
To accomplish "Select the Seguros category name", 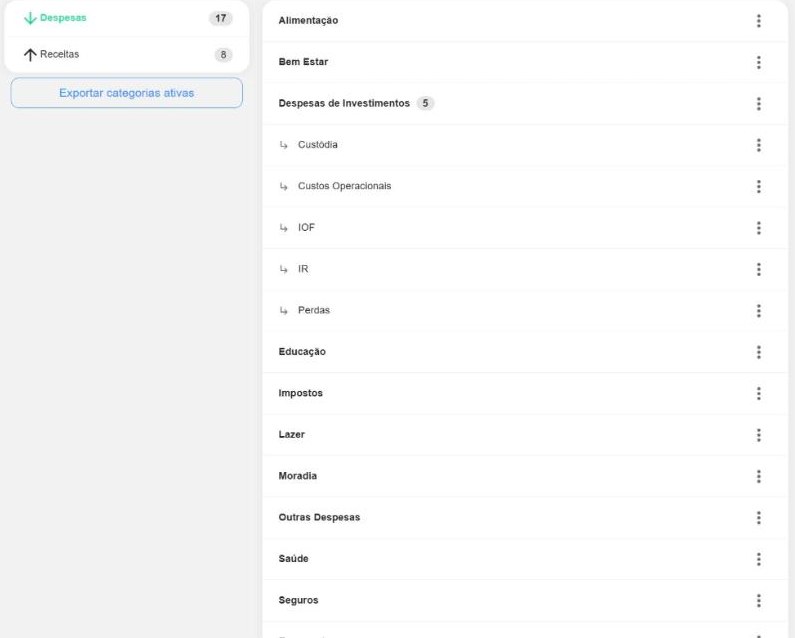I will click(x=299, y=600).
